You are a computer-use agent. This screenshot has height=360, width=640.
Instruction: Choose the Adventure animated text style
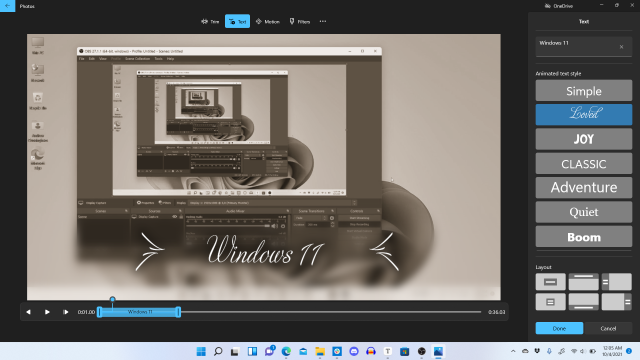584,188
